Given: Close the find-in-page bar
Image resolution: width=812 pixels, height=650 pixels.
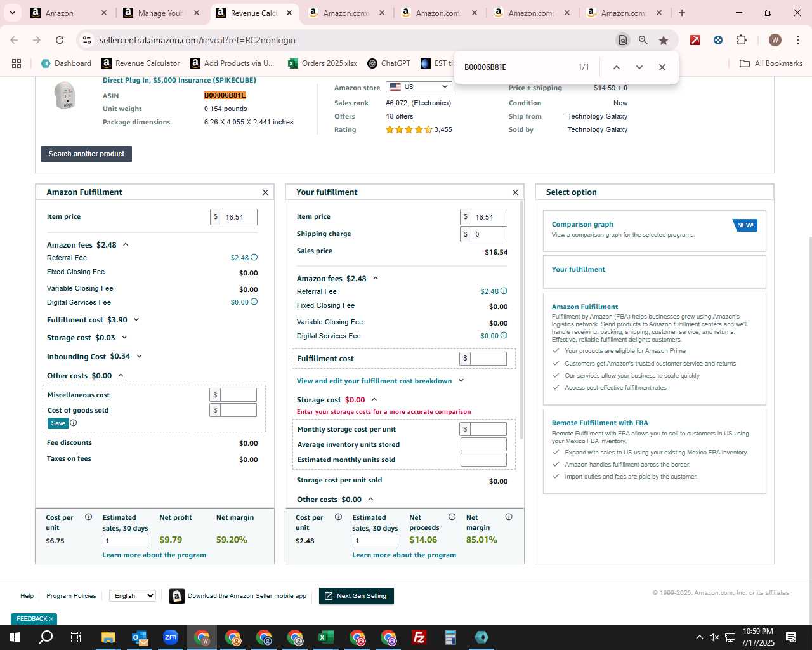Looking at the screenshot, I should coord(662,67).
